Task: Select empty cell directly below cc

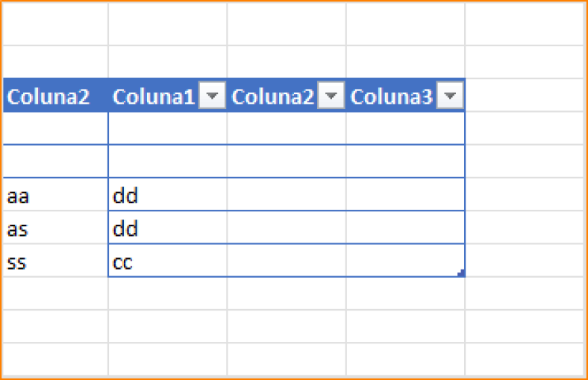Action: [x=168, y=293]
